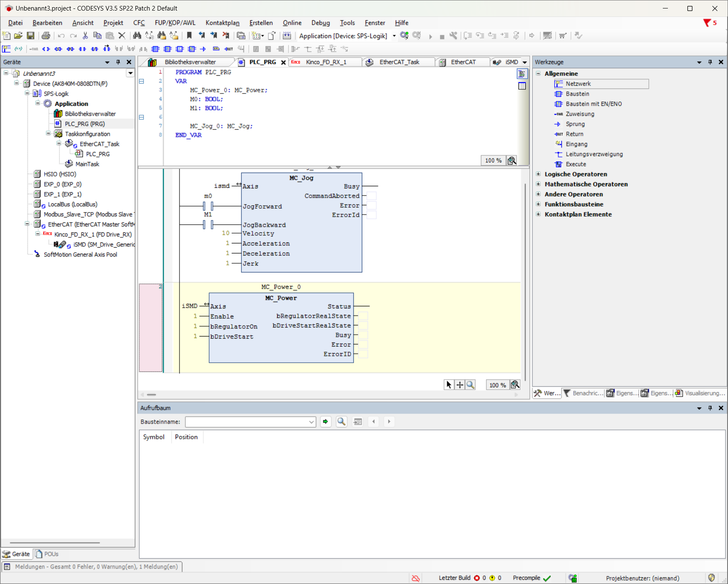
Task: Run call tree search magnifier button
Action: pyautogui.click(x=341, y=421)
